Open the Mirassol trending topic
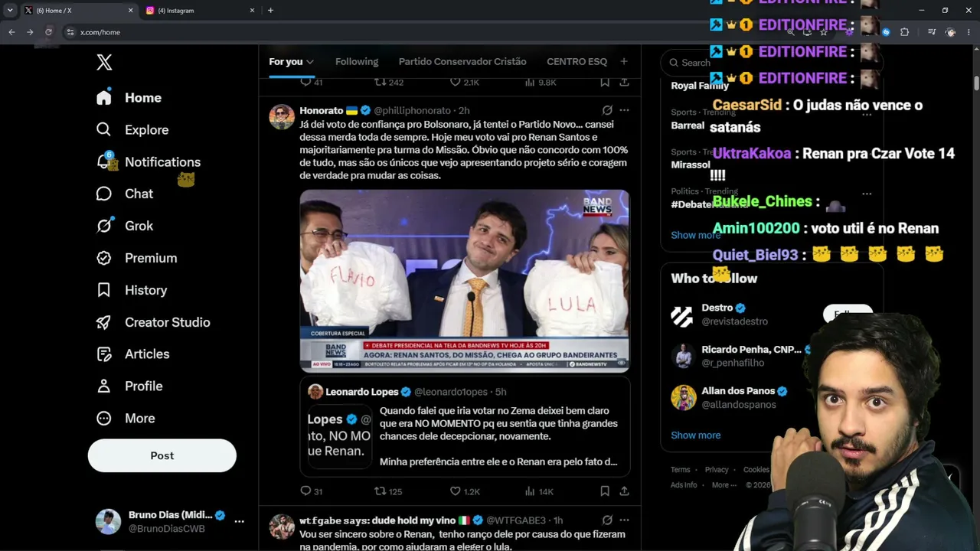The width and height of the screenshot is (980, 551). [690, 165]
